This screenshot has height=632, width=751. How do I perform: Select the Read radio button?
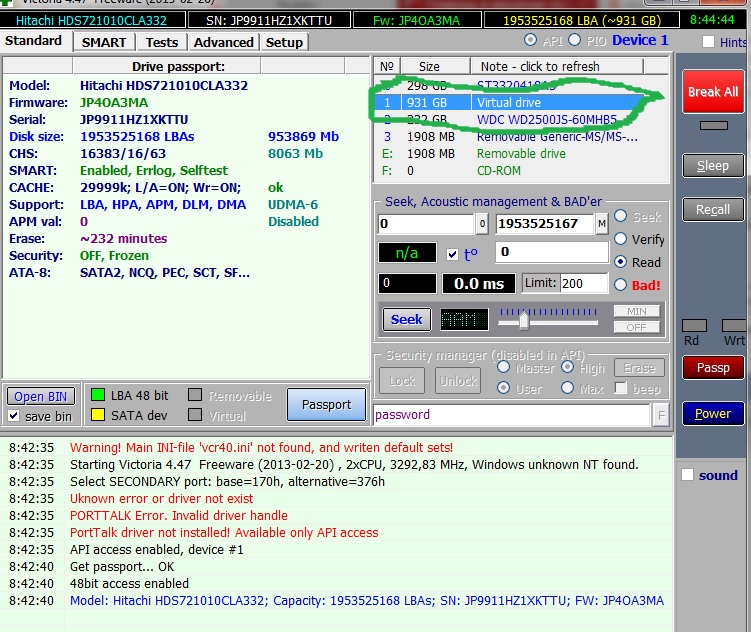click(620, 261)
